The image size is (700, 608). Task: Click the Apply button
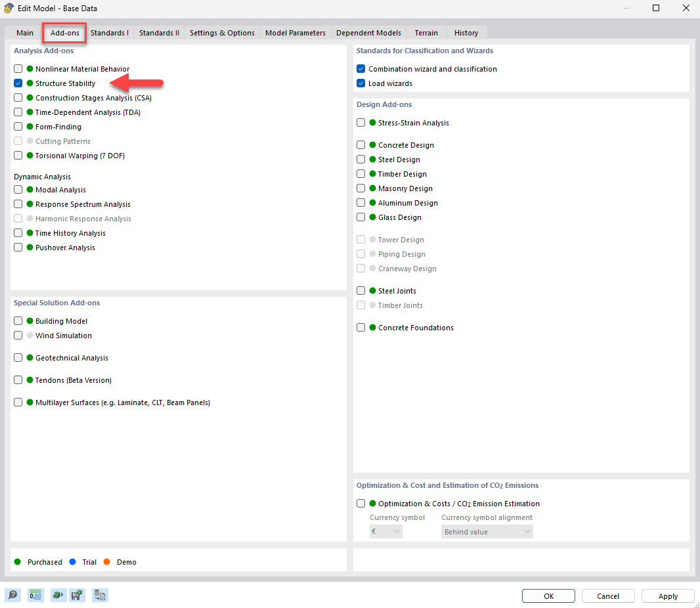[668, 596]
